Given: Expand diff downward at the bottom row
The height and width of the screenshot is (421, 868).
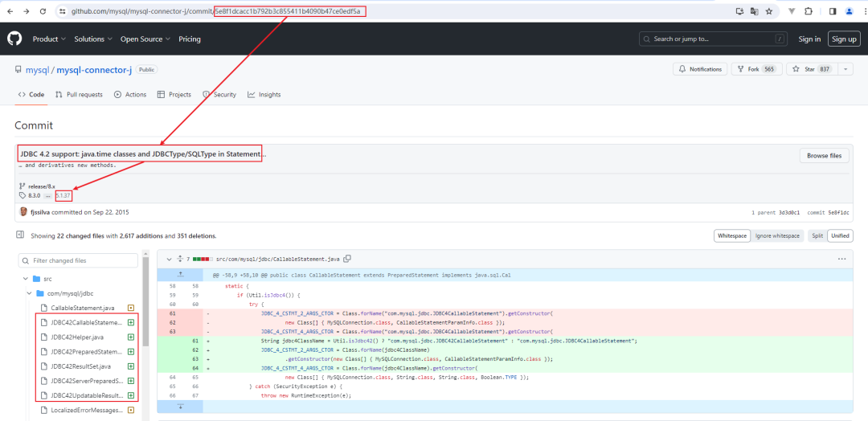Looking at the screenshot, I should (180, 407).
